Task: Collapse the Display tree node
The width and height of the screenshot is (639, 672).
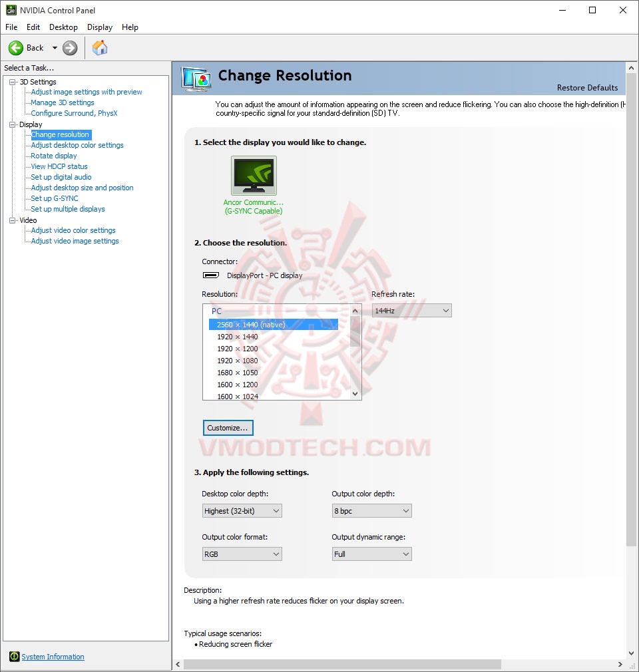Action: point(13,124)
